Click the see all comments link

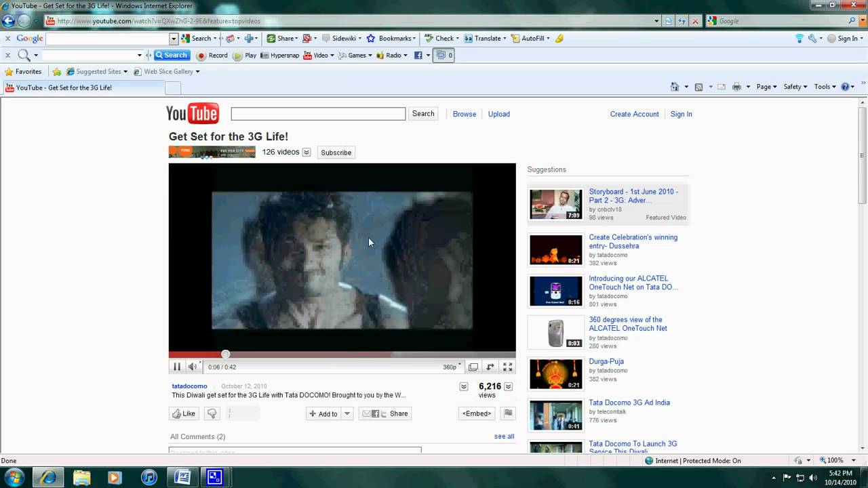pos(505,436)
